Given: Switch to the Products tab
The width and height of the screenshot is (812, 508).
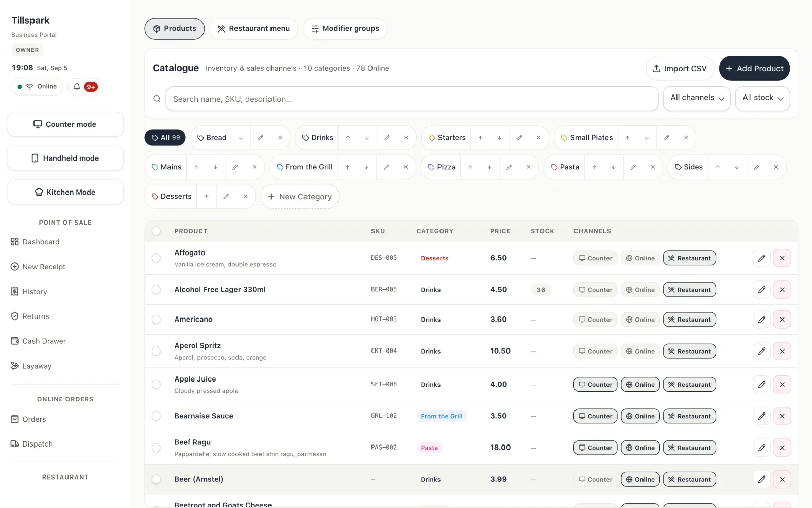Looking at the screenshot, I should 175,29.
